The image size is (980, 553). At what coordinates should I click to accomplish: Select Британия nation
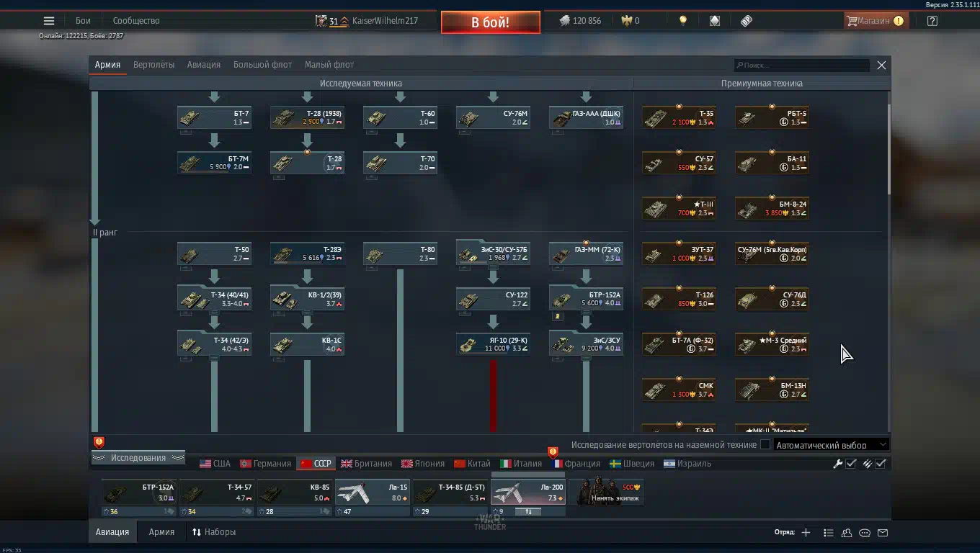click(x=367, y=464)
